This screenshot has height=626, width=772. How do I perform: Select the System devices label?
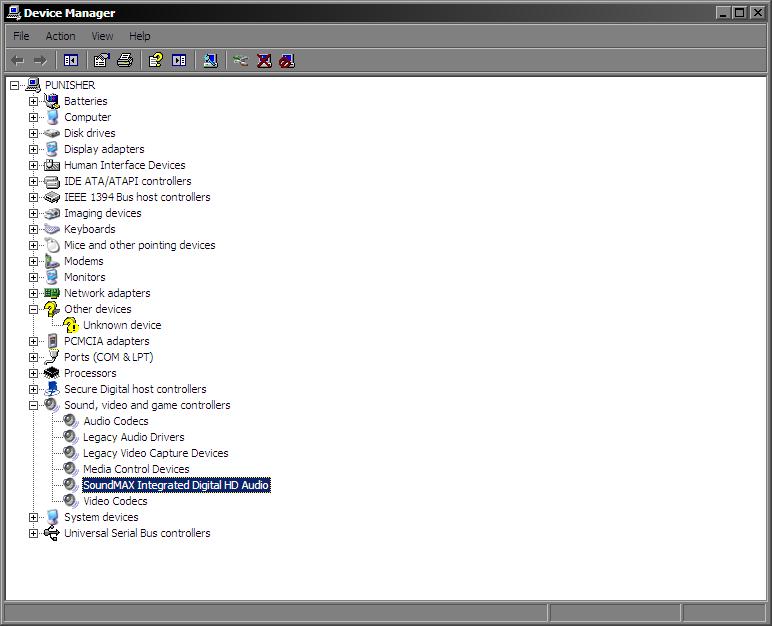pyautogui.click(x=101, y=517)
